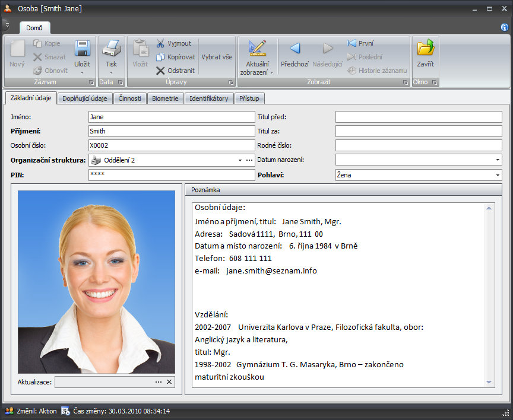Open the Datum narození date dropdown

(498, 160)
